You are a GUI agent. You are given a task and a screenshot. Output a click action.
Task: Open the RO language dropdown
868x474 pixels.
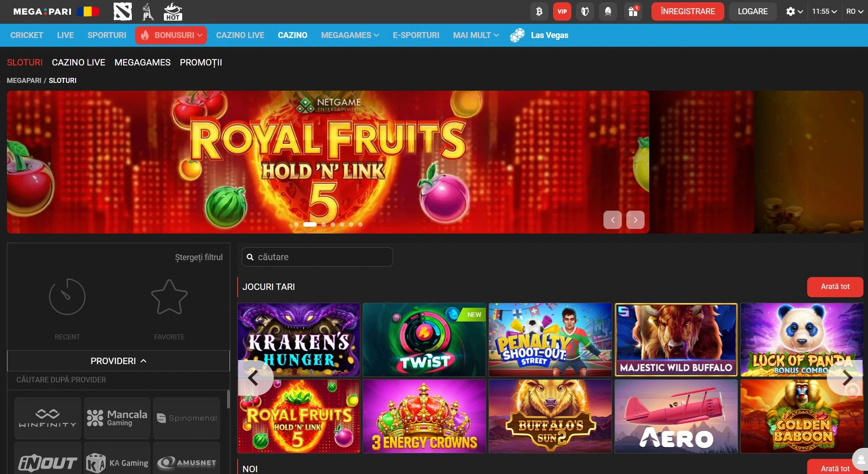coord(854,11)
